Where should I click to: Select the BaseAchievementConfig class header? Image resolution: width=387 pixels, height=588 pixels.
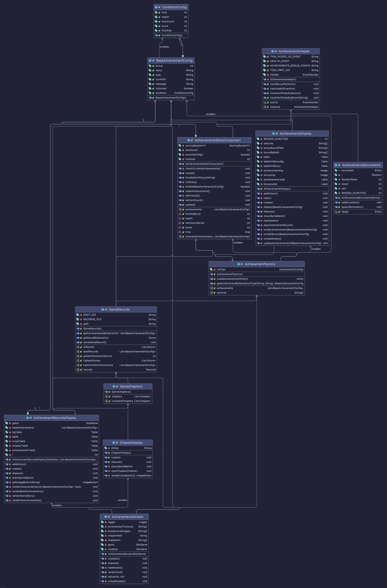(x=174, y=61)
